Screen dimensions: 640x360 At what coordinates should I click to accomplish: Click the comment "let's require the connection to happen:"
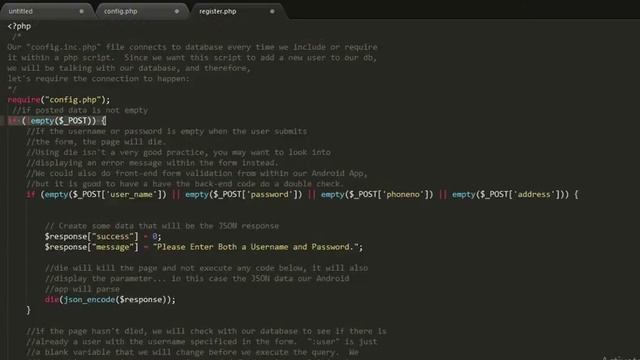click(98, 79)
